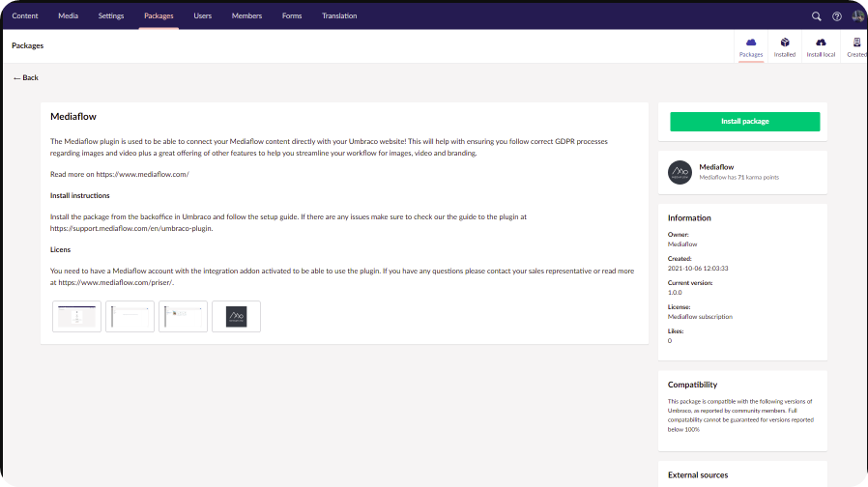Click the Owner value Mediaflow
868x487 pixels.
(682, 244)
